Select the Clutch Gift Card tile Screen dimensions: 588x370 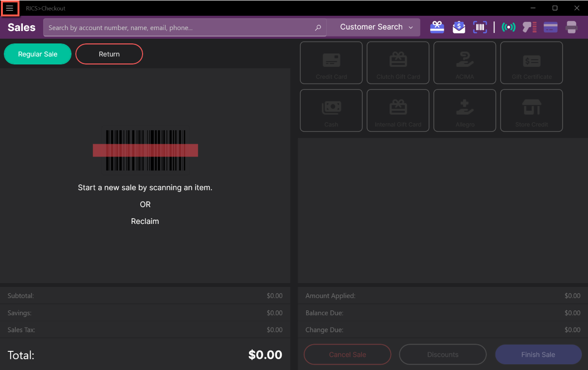tap(398, 63)
